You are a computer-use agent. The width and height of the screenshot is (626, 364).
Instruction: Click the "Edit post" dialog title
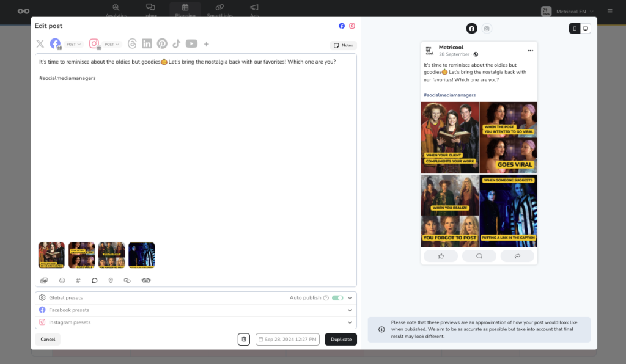[48, 26]
